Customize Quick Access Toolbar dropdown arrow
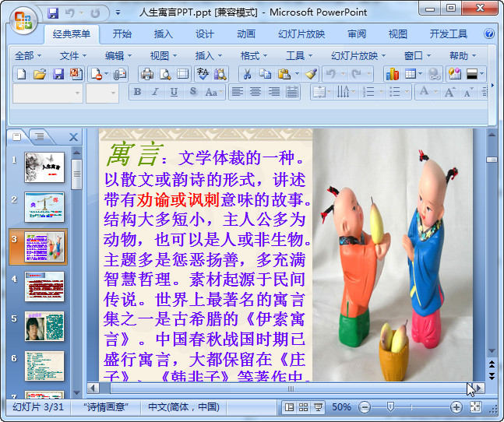Viewport: 504px width, 422px height. pyautogui.click(x=118, y=12)
